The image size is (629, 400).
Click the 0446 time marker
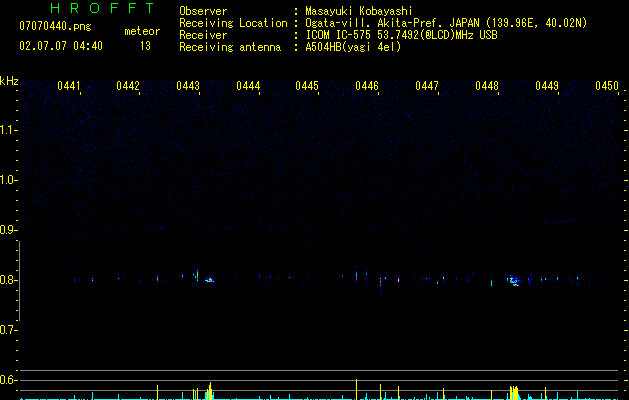click(x=367, y=86)
